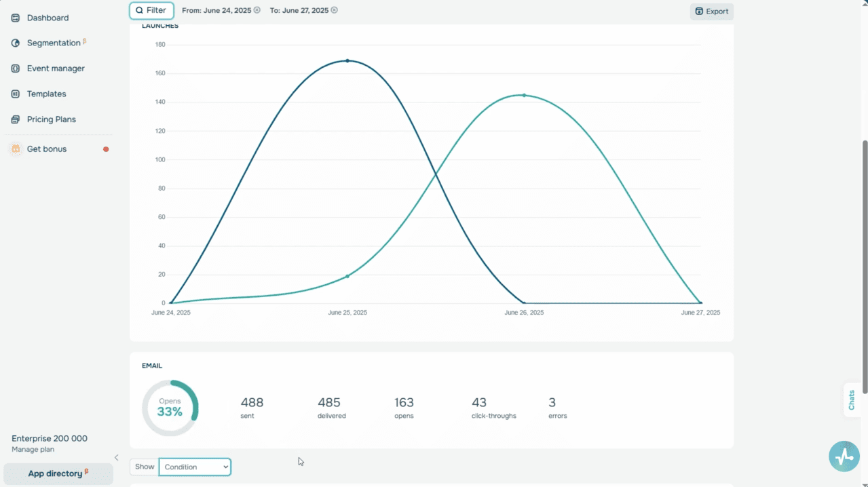Go to Segmentation section
This screenshot has width=868, height=487.
[x=54, y=43]
